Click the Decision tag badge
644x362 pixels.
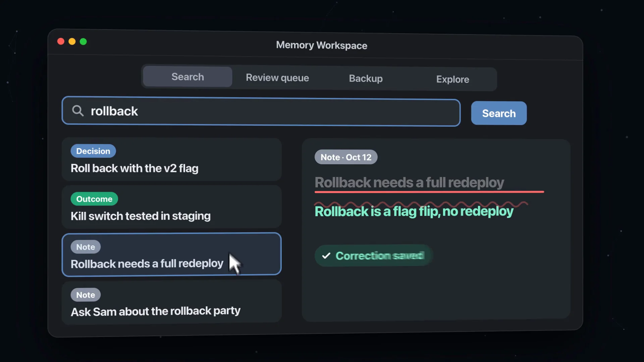click(93, 151)
